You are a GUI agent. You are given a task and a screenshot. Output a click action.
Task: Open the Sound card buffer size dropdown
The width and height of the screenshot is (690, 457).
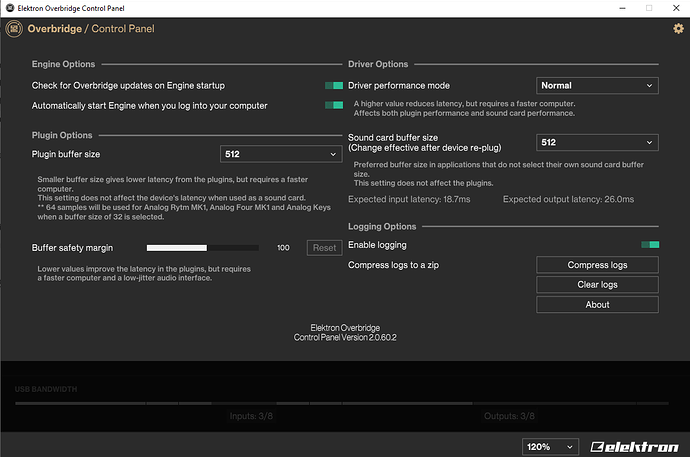[x=597, y=143]
